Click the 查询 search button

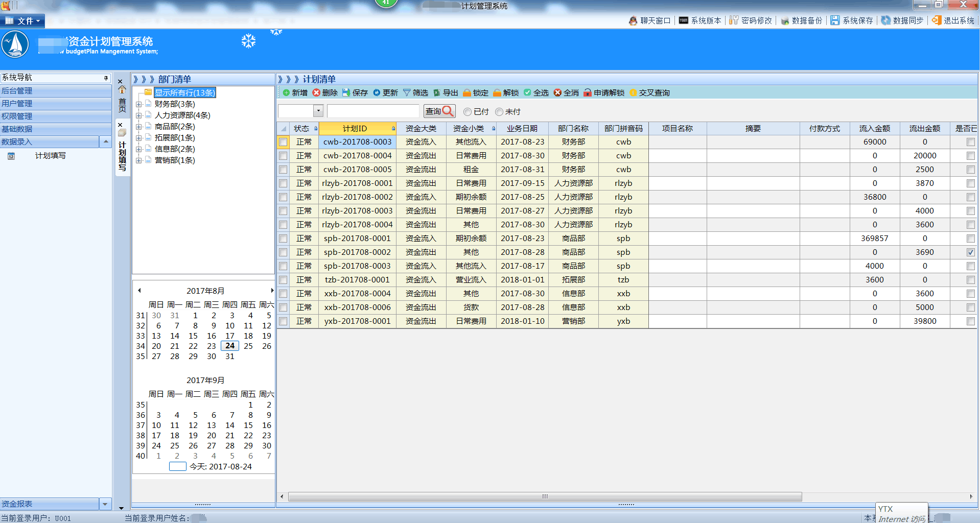(439, 111)
